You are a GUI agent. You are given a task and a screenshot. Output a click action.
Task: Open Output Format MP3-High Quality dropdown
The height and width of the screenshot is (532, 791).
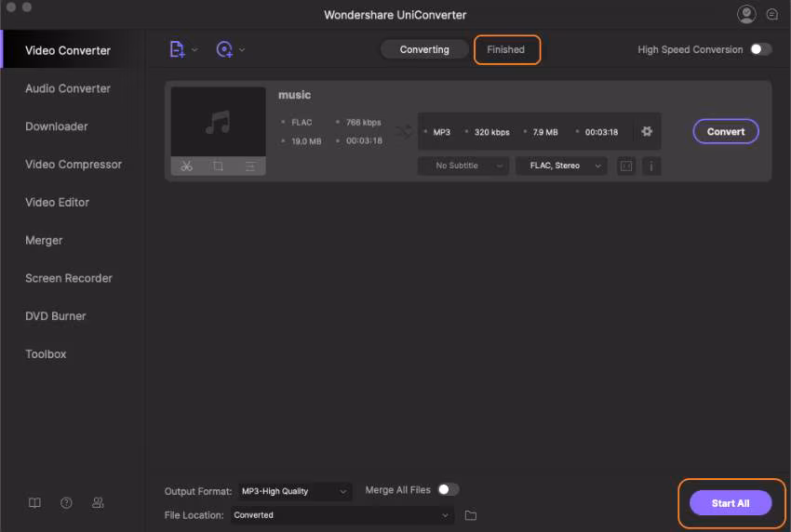[295, 491]
